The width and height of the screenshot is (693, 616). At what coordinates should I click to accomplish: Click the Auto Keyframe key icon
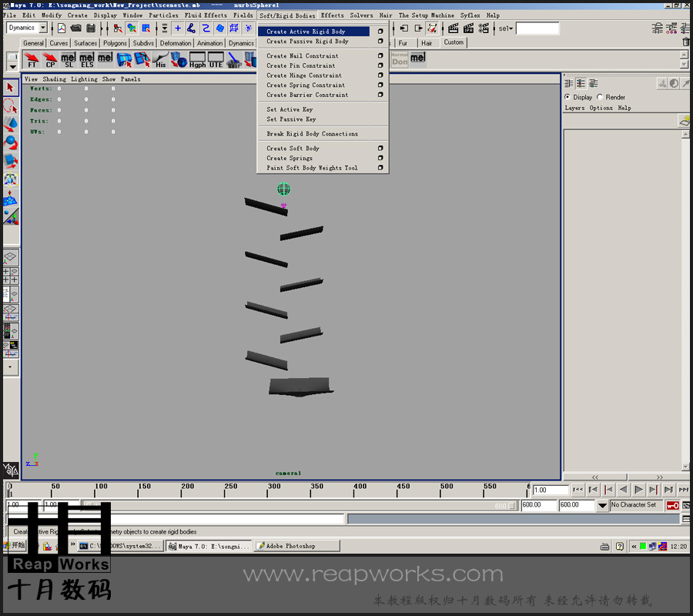tap(672, 506)
